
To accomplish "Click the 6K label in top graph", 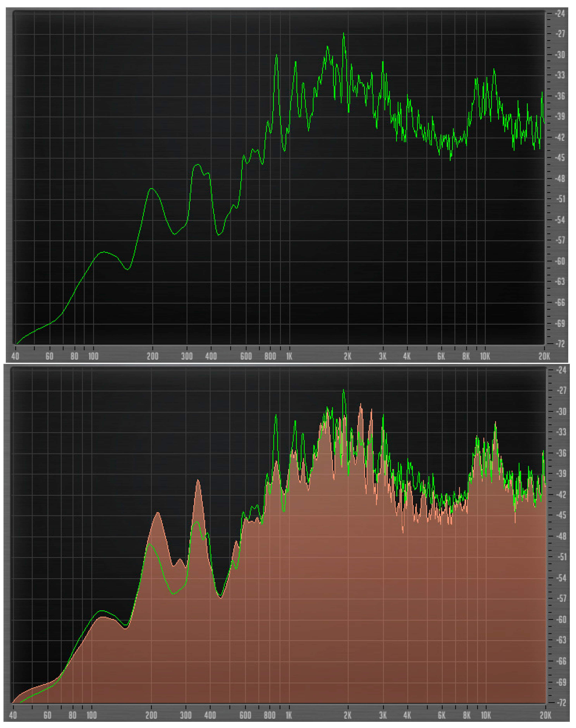I will (x=441, y=356).
